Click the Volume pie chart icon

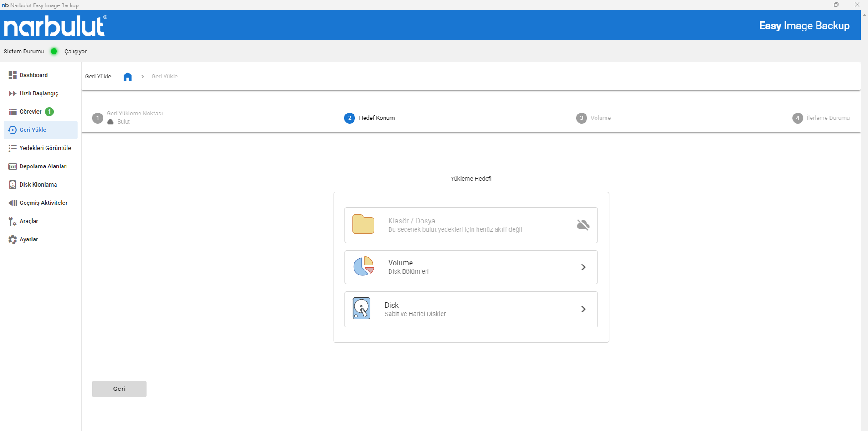pyautogui.click(x=364, y=266)
